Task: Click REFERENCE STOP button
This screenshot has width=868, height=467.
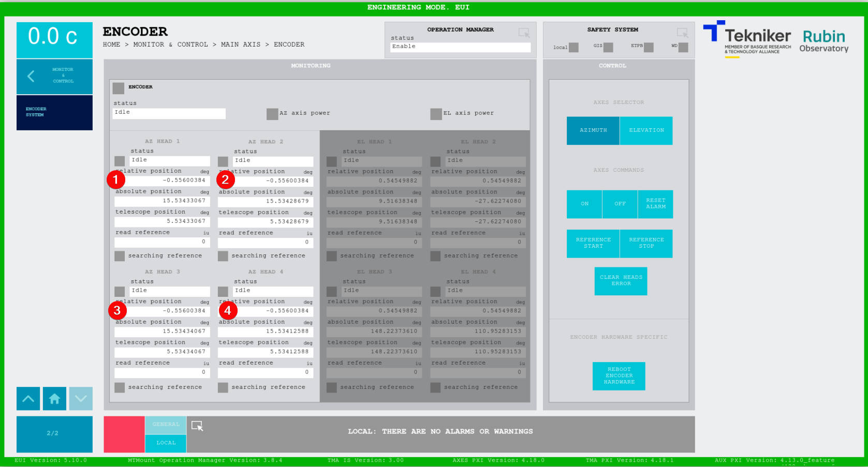Action: coord(646,243)
